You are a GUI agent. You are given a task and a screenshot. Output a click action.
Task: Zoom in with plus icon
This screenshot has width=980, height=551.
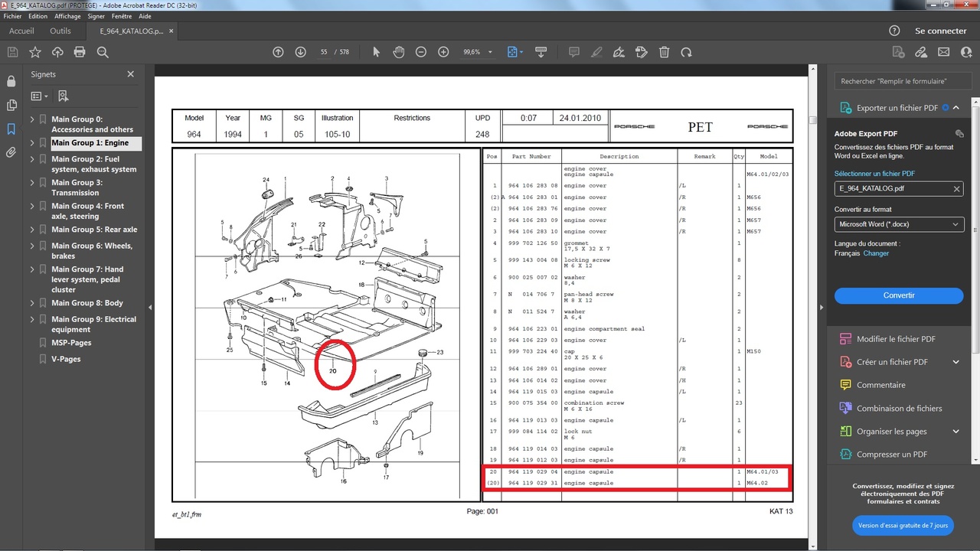coord(443,52)
